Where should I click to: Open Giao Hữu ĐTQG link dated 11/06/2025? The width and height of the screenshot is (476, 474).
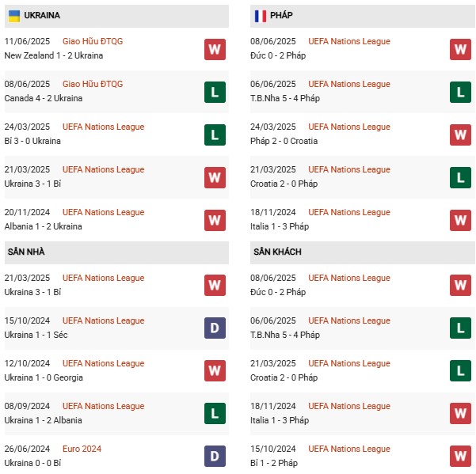(93, 41)
